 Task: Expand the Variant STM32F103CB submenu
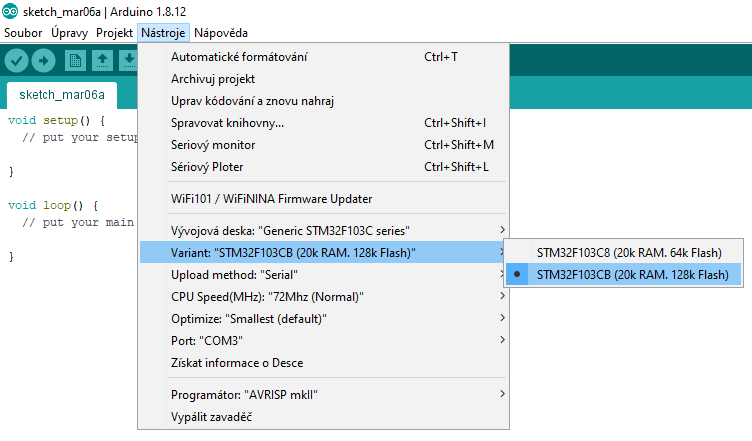coord(323,253)
